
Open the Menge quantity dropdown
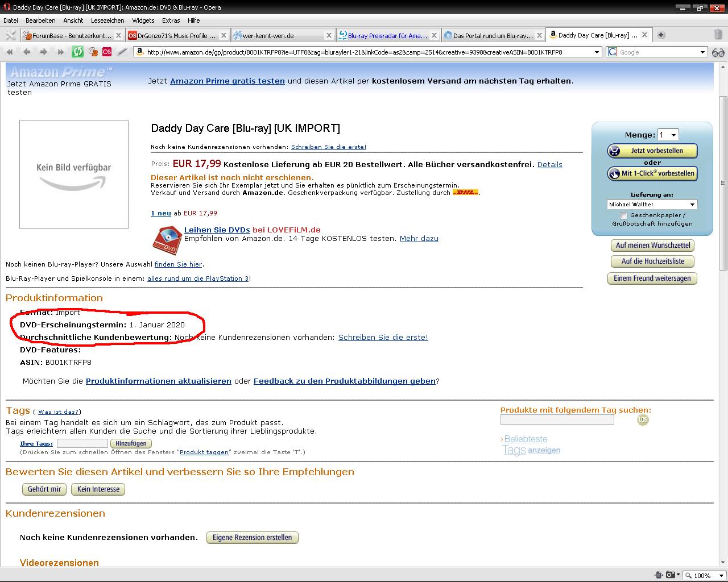click(668, 135)
